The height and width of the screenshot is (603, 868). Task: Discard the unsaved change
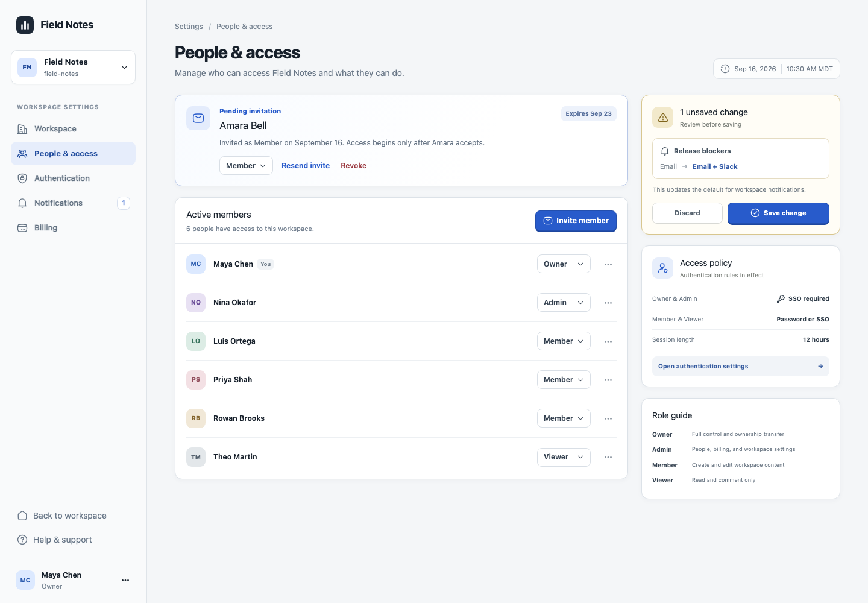pos(687,213)
